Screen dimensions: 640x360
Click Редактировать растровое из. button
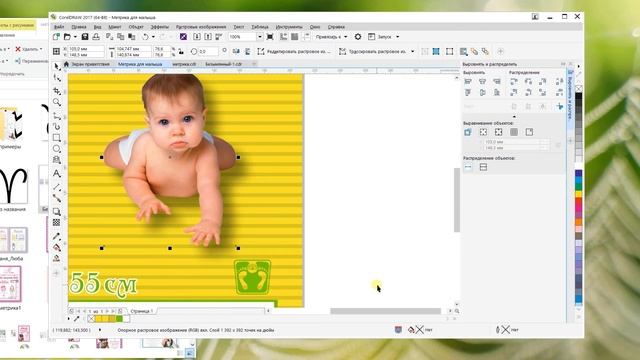(294, 51)
